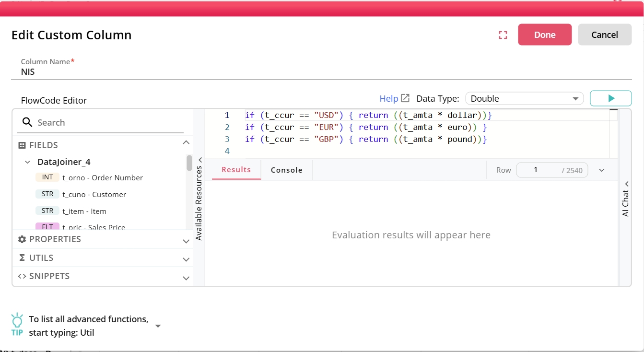The image size is (644, 352).
Task: Open the Data Type dropdown
Action: point(525,98)
